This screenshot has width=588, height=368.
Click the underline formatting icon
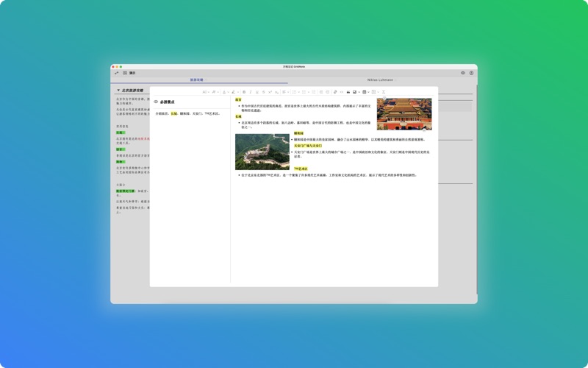257,92
